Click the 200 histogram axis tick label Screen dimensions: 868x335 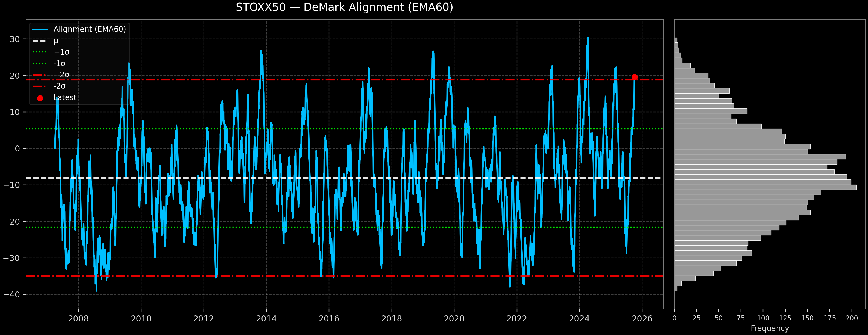click(852, 318)
